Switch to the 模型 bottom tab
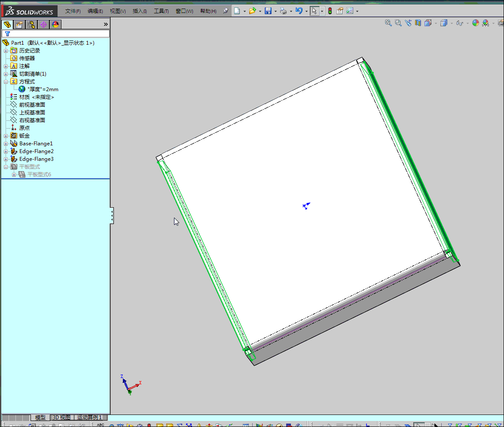The image size is (504, 427). click(x=40, y=418)
